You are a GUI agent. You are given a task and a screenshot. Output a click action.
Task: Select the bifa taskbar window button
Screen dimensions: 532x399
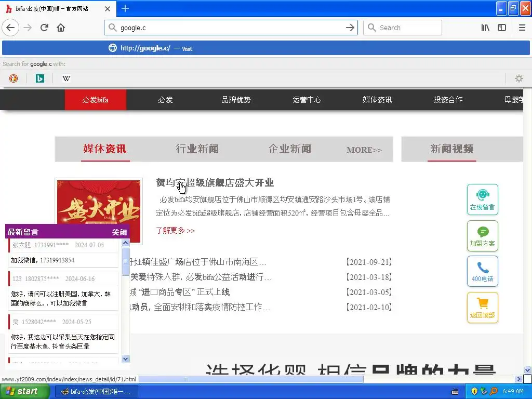click(96, 392)
